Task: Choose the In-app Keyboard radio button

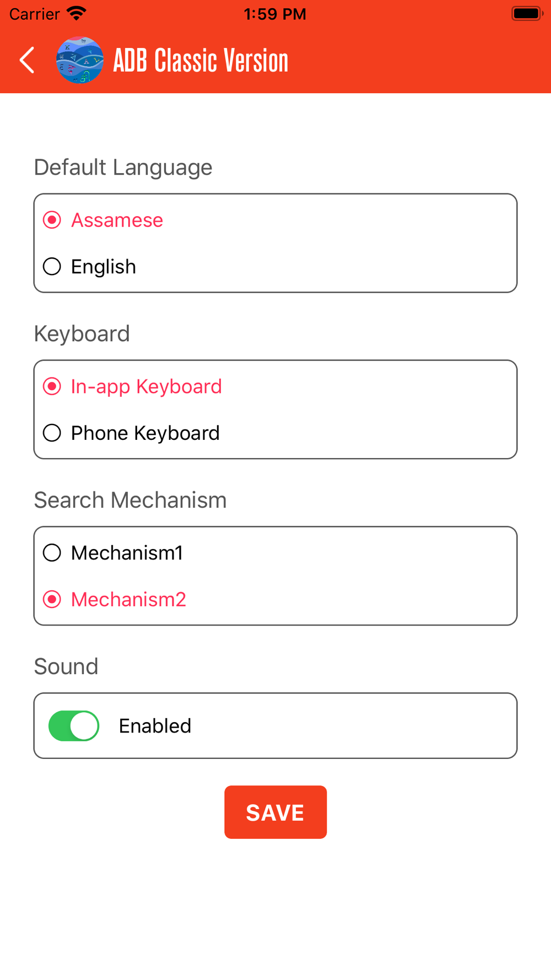Action: click(52, 386)
